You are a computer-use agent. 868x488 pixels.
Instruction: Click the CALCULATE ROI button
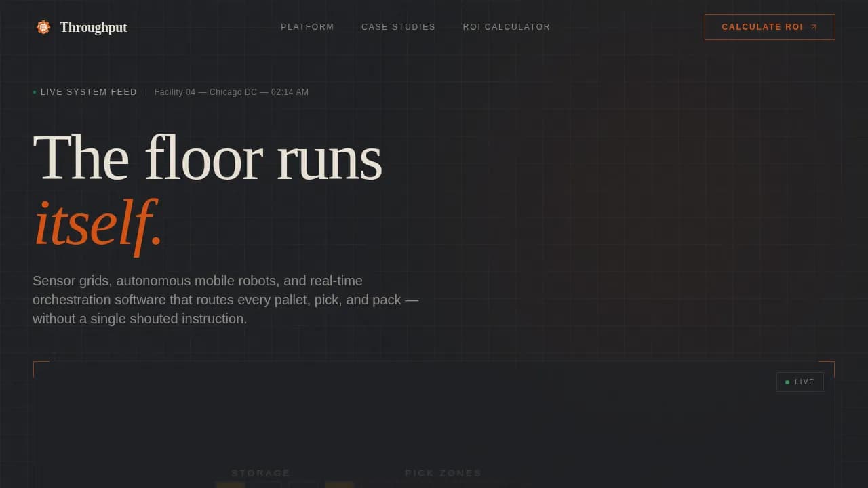click(770, 27)
